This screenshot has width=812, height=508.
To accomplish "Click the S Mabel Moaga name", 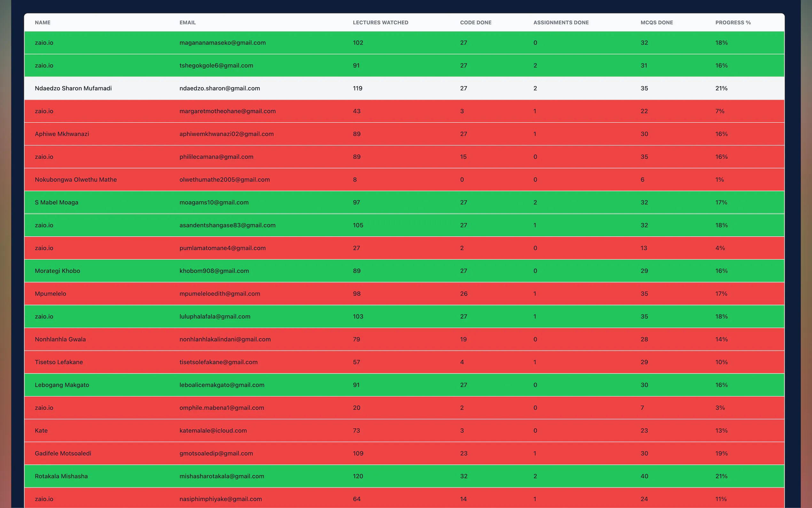I will click(x=56, y=202).
